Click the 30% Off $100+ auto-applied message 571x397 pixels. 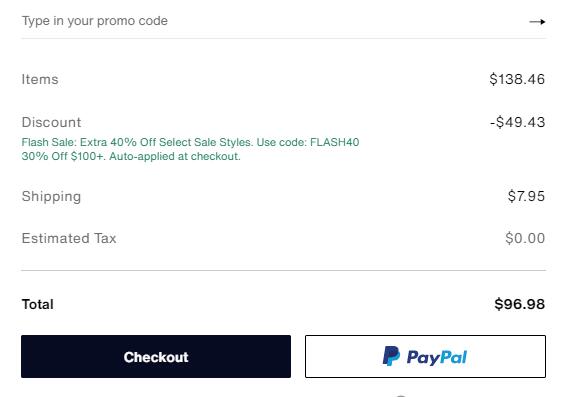point(131,156)
